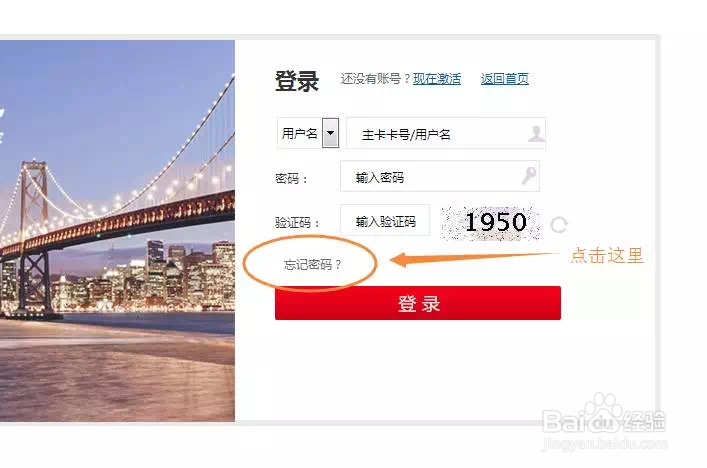Click the 忘记密码？ link
The image size is (707, 468).
coord(313,264)
